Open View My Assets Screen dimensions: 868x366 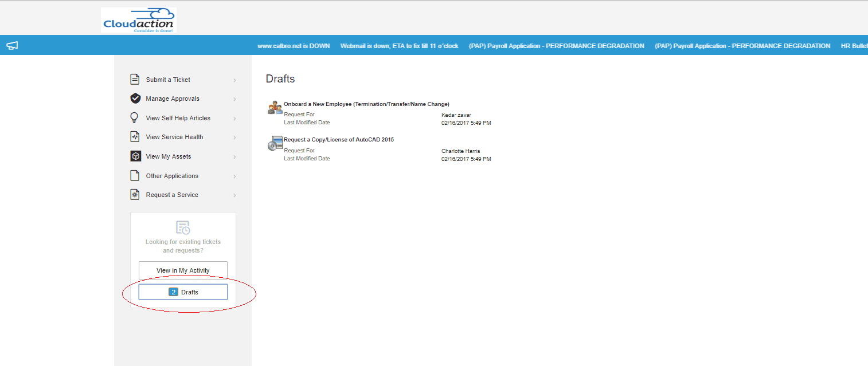click(x=183, y=156)
